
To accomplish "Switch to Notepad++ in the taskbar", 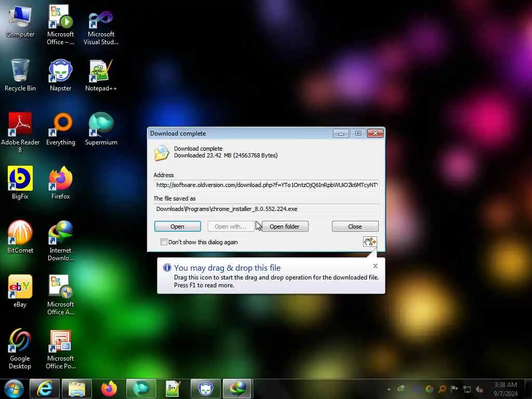I will (173, 389).
